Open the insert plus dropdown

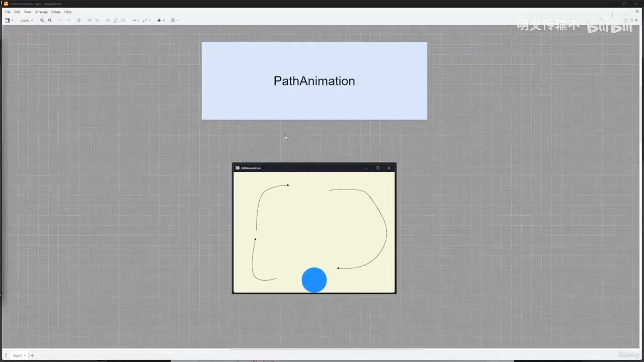(160, 21)
